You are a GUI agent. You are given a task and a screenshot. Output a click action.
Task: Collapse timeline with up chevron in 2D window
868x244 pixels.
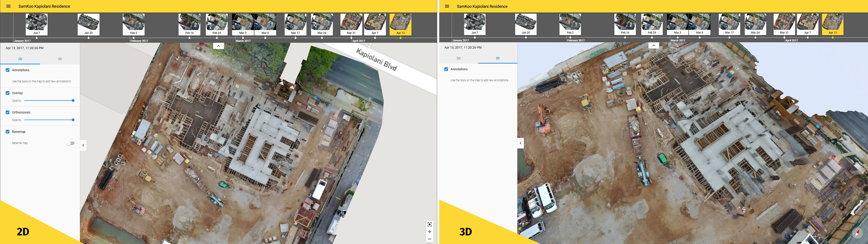point(218,46)
